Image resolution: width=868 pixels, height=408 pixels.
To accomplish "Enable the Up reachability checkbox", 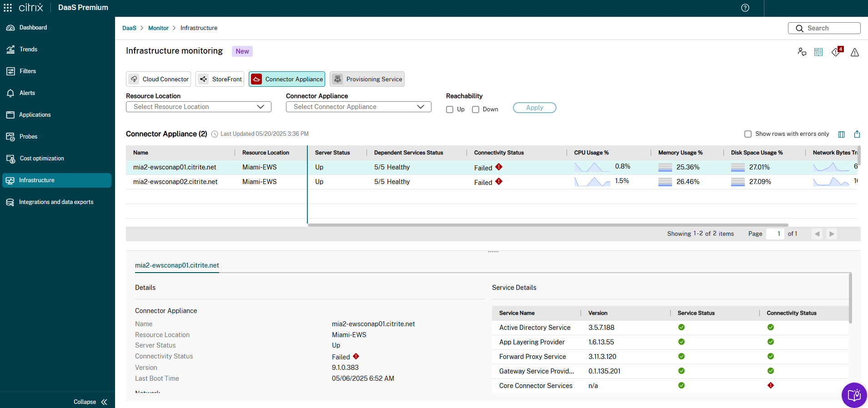I will [x=450, y=109].
